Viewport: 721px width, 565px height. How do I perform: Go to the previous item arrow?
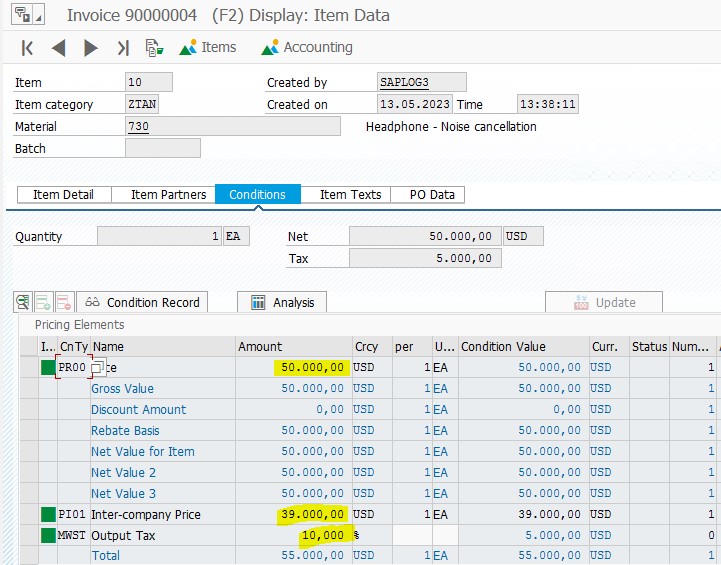(x=58, y=48)
